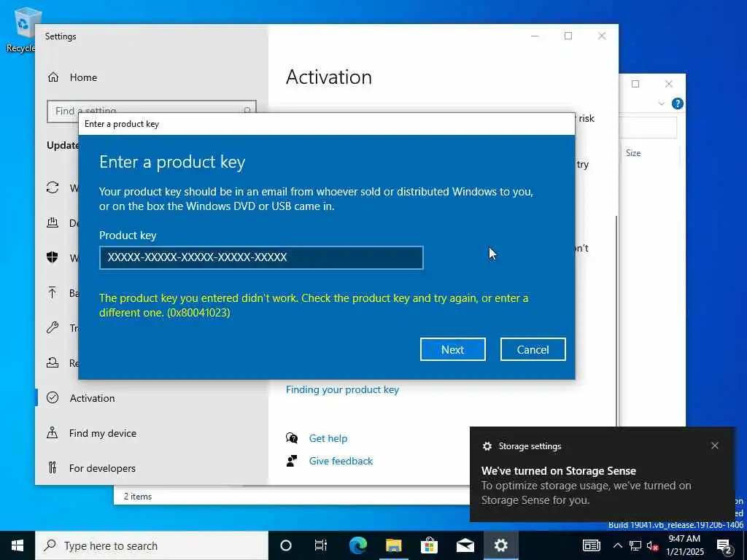747x560 pixels.
Task: Open the Windows Start menu
Action: click(18, 545)
